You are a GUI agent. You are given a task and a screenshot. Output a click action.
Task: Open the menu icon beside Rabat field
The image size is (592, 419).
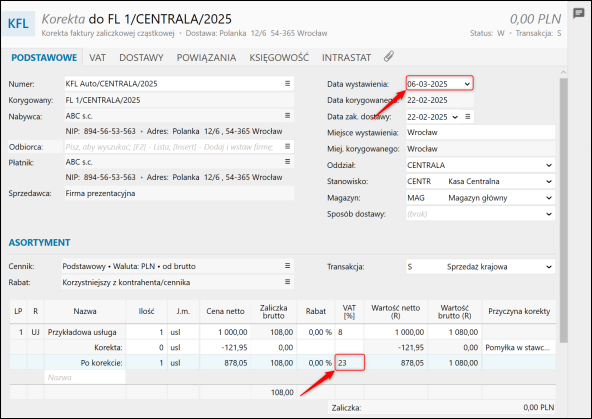click(287, 282)
